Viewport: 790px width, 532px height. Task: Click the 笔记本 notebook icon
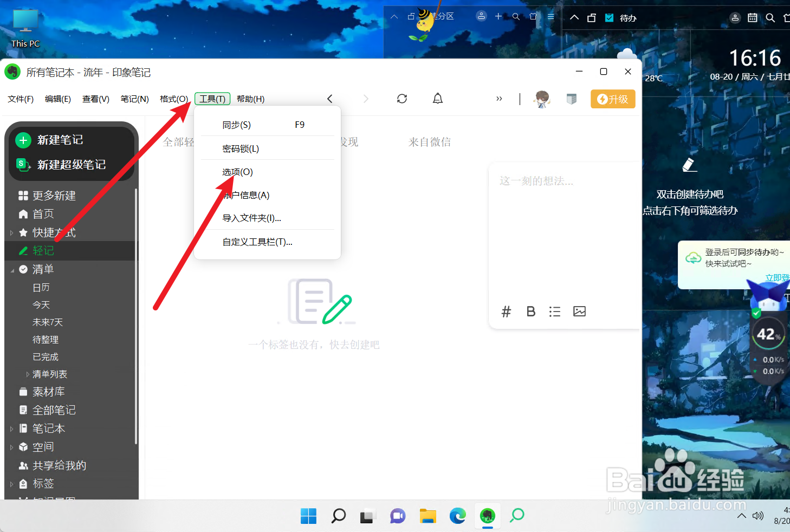tap(23, 429)
